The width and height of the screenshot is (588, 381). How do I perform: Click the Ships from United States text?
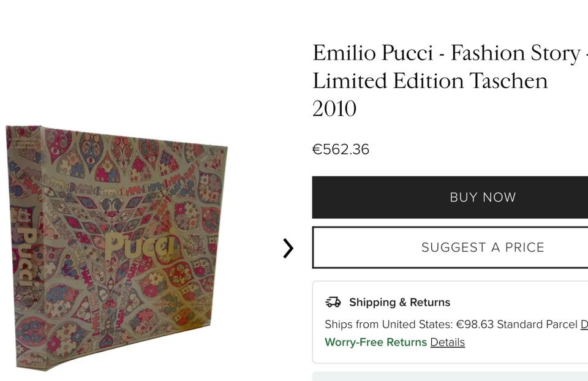coord(388,324)
